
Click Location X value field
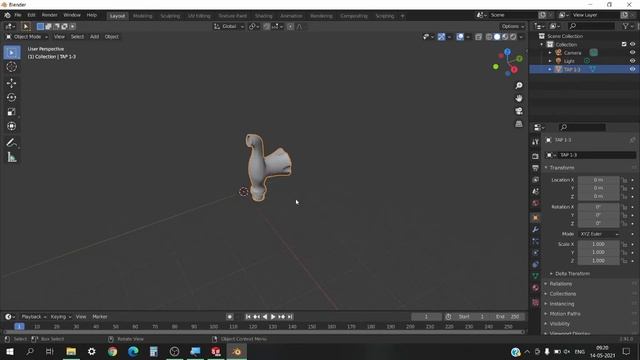click(598, 180)
